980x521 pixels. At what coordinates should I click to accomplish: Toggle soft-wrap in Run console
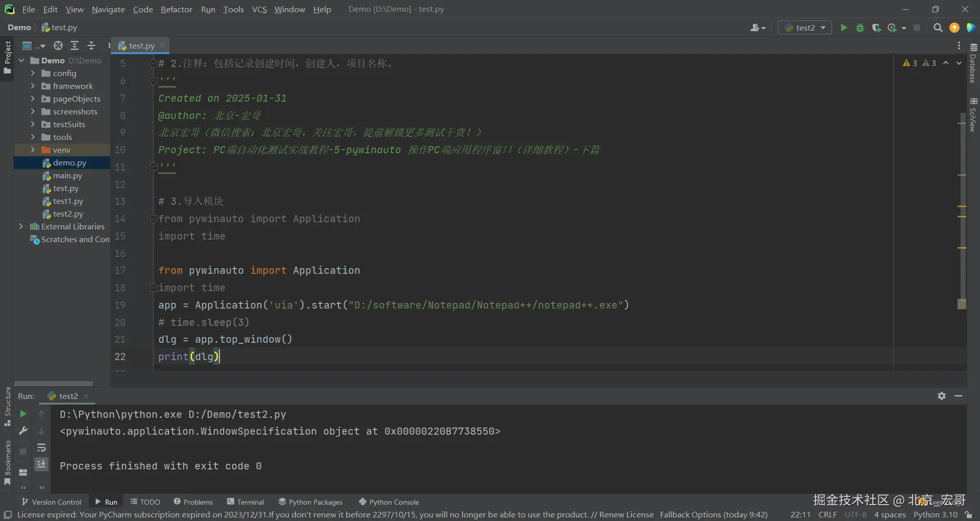(41, 448)
